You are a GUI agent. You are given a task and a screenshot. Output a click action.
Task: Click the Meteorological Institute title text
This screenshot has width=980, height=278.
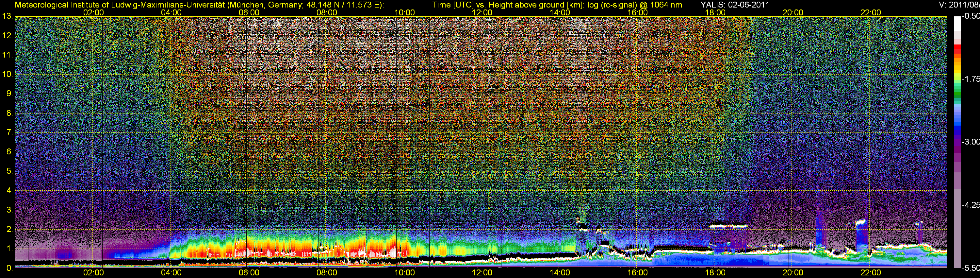coord(199,5)
